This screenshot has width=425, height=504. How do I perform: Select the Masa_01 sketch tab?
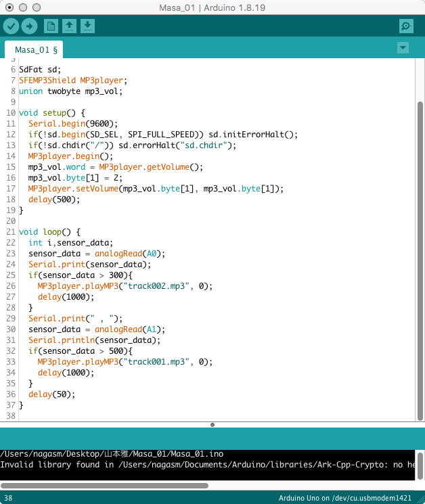(36, 49)
